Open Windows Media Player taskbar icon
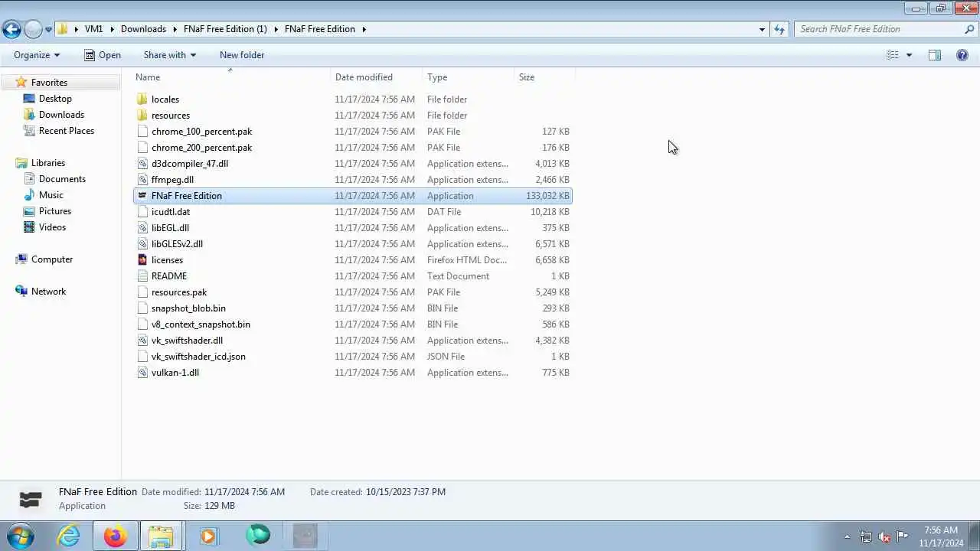Viewport: 980px width, 551px height. click(208, 536)
